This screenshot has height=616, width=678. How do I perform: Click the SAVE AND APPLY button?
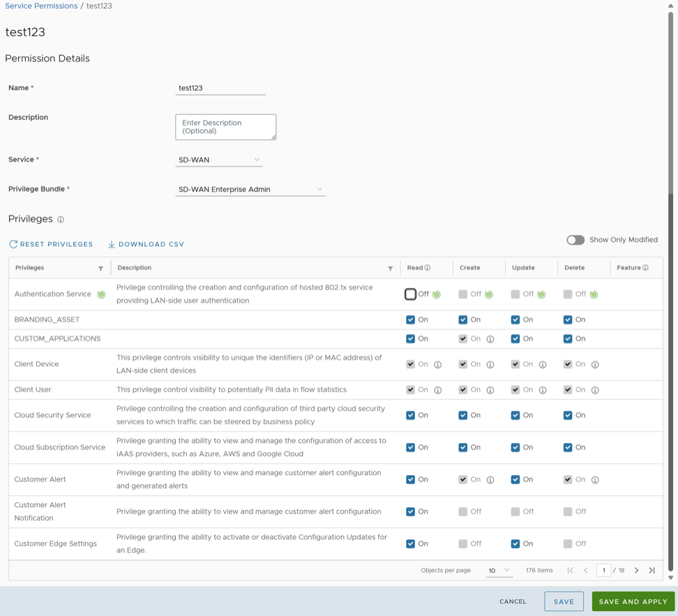point(633,601)
